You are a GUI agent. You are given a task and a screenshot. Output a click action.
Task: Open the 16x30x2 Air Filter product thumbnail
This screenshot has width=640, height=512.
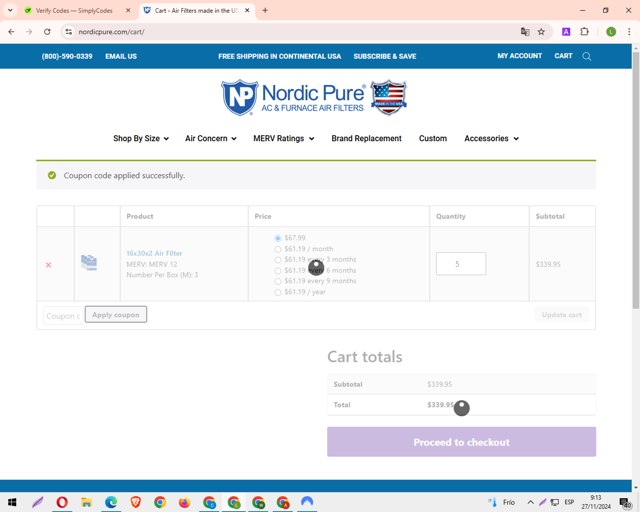coord(89,263)
